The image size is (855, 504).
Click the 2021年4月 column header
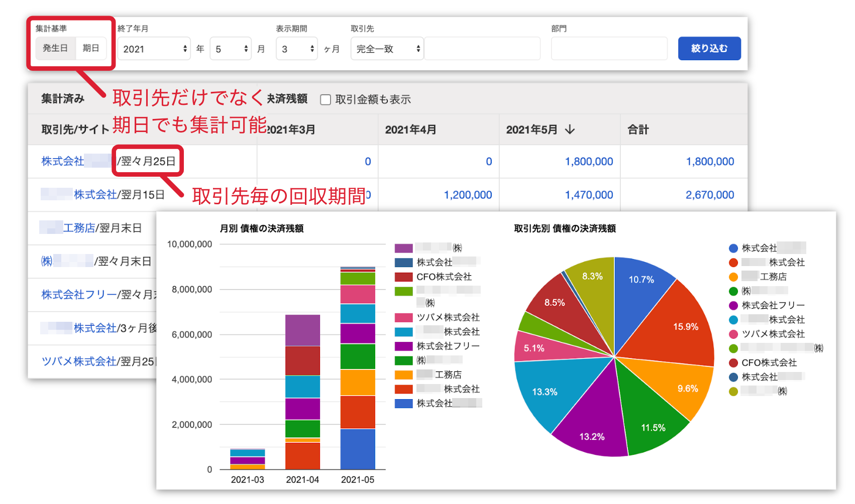coord(410,130)
